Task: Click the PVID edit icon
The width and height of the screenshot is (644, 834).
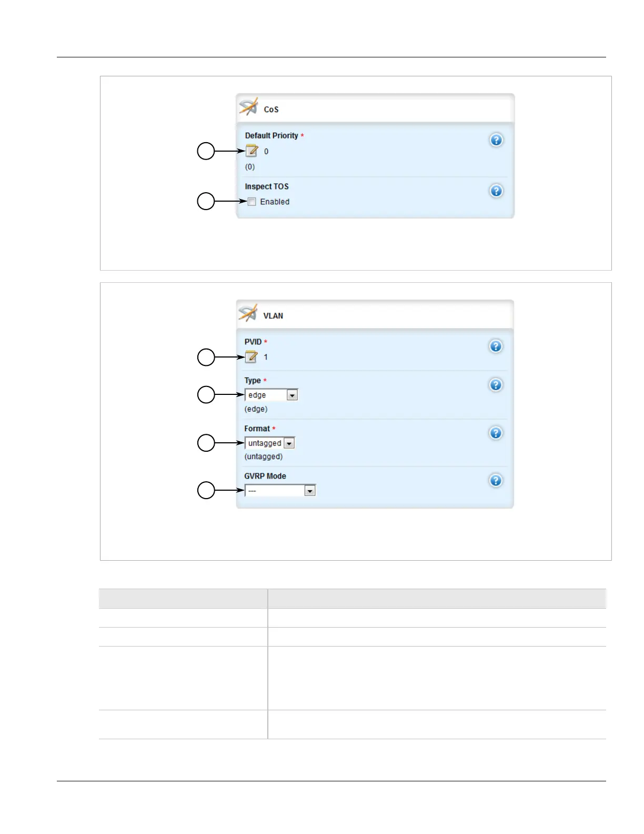Action: pyautogui.click(x=251, y=357)
